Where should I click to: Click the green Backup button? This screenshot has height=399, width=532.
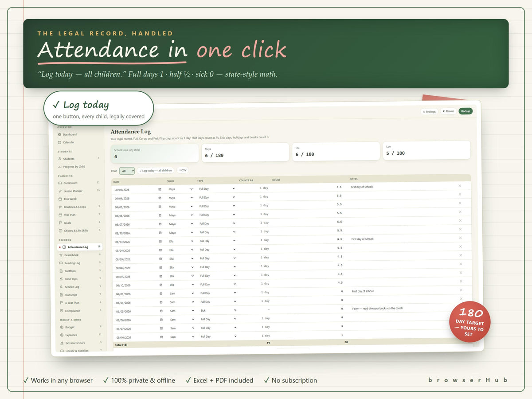pyautogui.click(x=465, y=111)
